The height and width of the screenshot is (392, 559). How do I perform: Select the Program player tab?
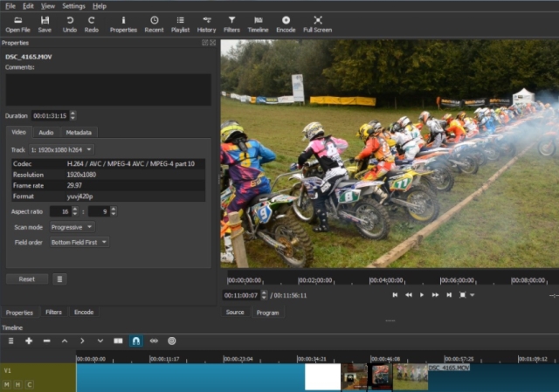pyautogui.click(x=268, y=313)
